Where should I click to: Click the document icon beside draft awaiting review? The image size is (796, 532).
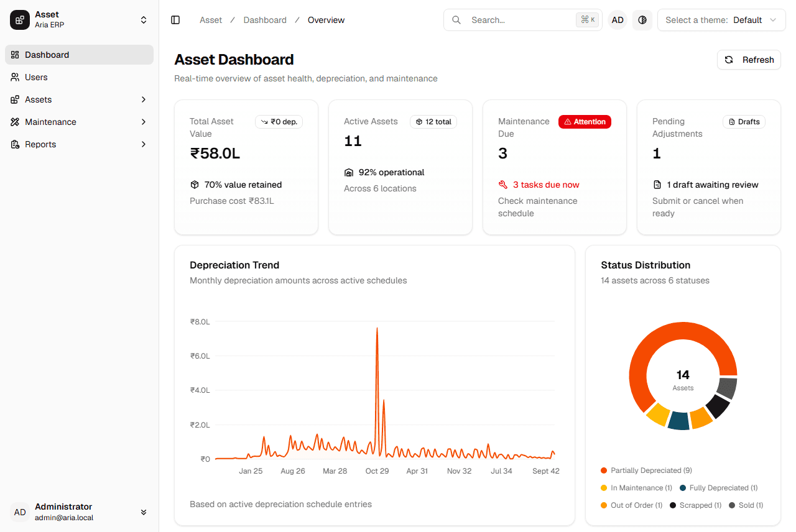657,185
